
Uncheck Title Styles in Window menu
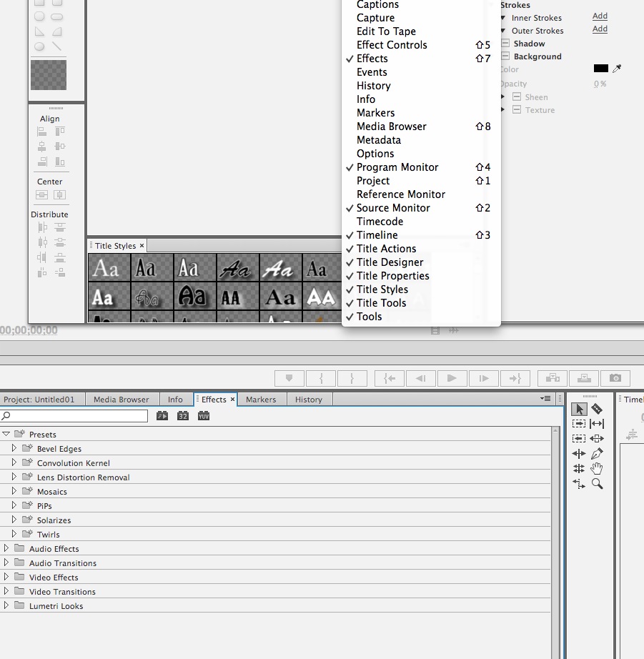pos(421,289)
